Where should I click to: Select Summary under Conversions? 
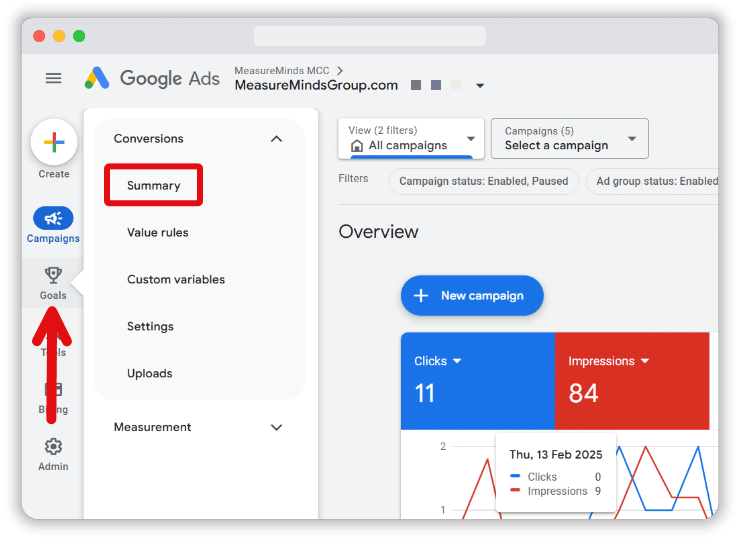click(x=154, y=185)
